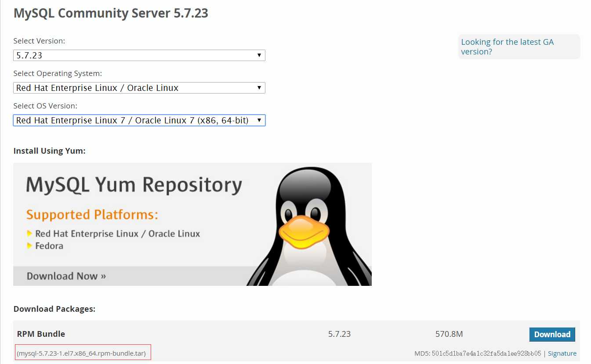Click the 'Download Packages:' heading
Image resolution: width=591 pixels, height=364 pixels.
pyautogui.click(x=54, y=309)
